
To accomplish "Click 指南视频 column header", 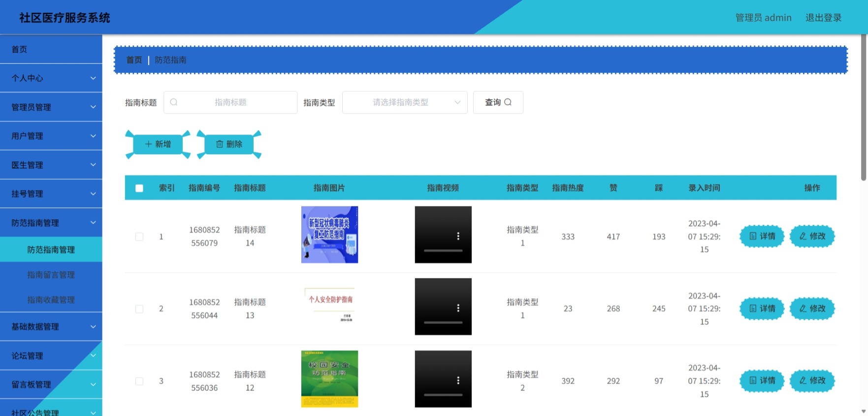I will [443, 188].
